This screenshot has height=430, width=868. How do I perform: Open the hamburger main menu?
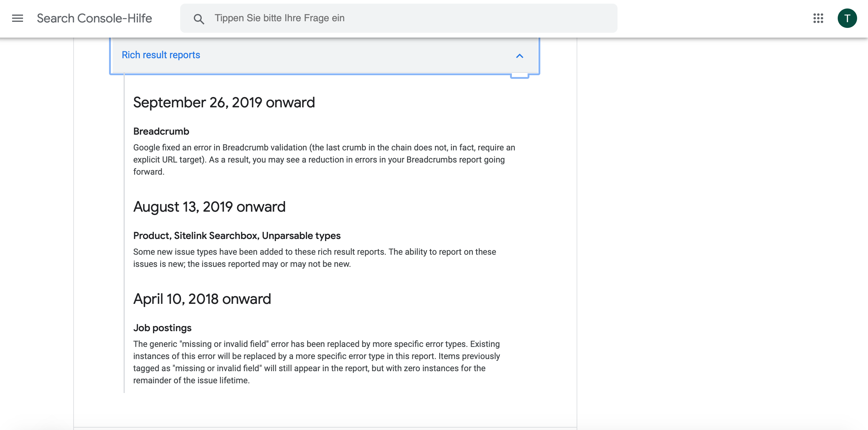click(x=18, y=18)
